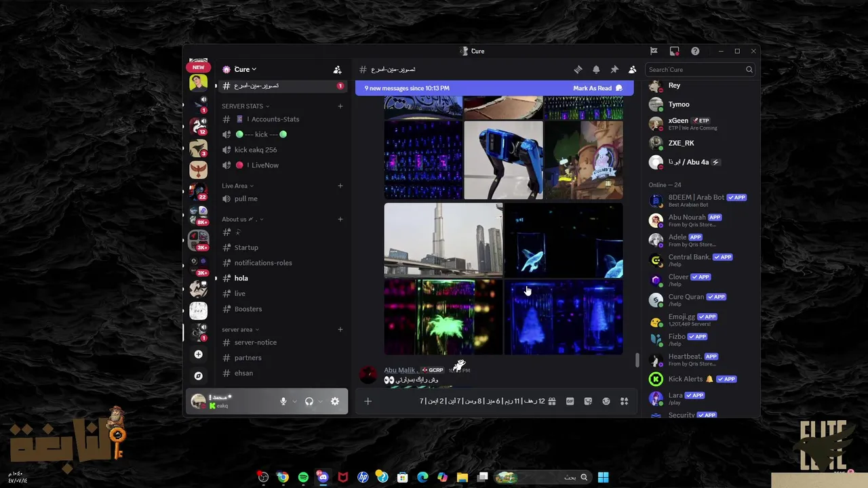
Task: Show pinned messages pin icon
Action: click(614, 69)
